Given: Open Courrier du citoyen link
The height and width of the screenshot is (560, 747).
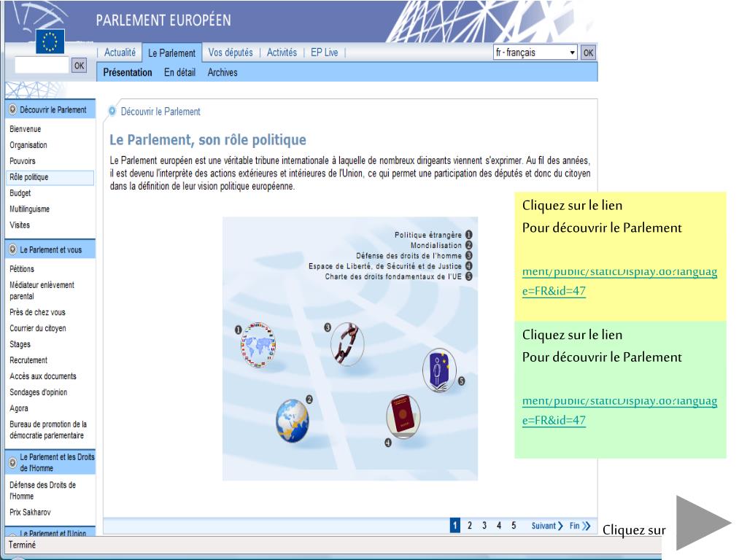Looking at the screenshot, I should [38, 328].
